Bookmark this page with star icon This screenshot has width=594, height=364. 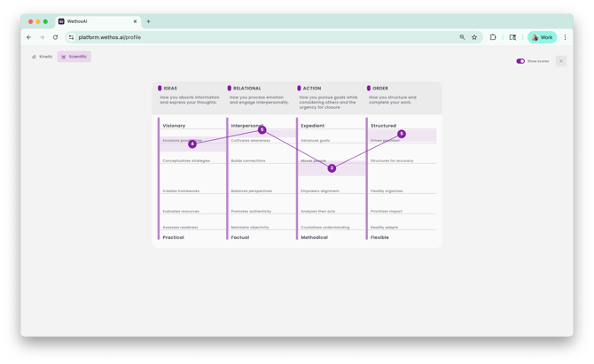click(474, 37)
